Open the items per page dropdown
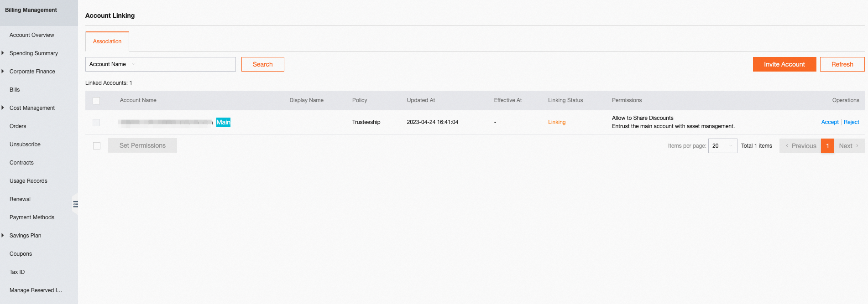 point(722,146)
